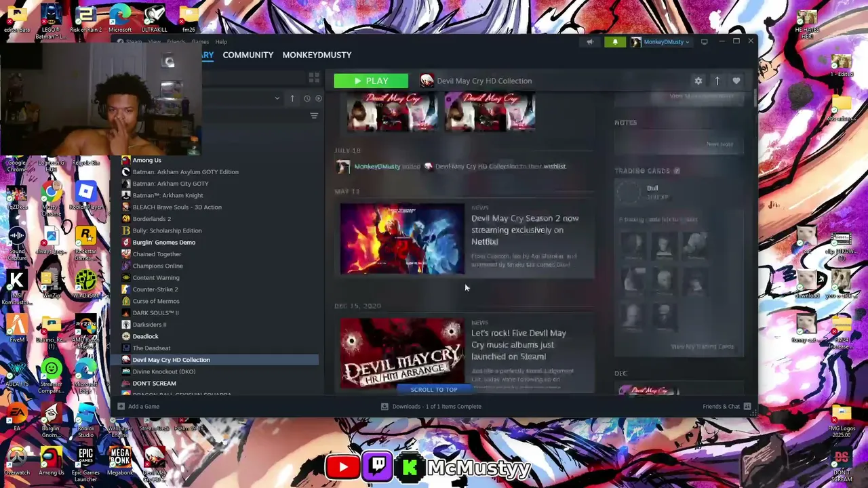Select Content Warning in library
Image resolution: width=868 pixels, height=488 pixels.
[x=156, y=278]
